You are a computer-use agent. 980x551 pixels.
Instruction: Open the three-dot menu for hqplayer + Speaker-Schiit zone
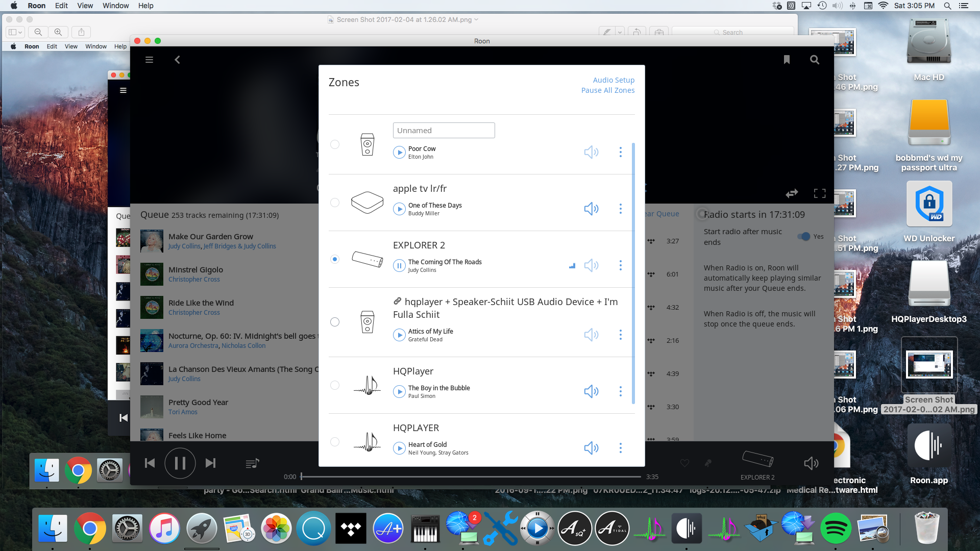621,335
